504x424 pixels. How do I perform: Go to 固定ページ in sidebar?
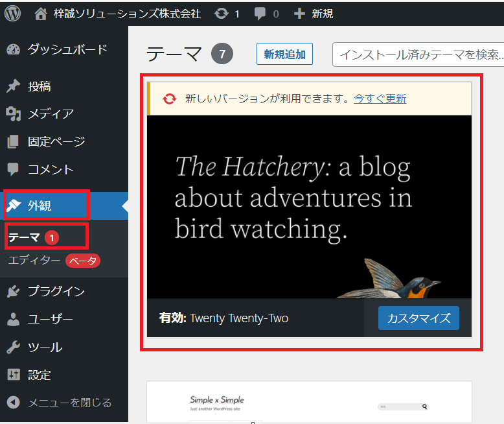pyautogui.click(x=56, y=142)
